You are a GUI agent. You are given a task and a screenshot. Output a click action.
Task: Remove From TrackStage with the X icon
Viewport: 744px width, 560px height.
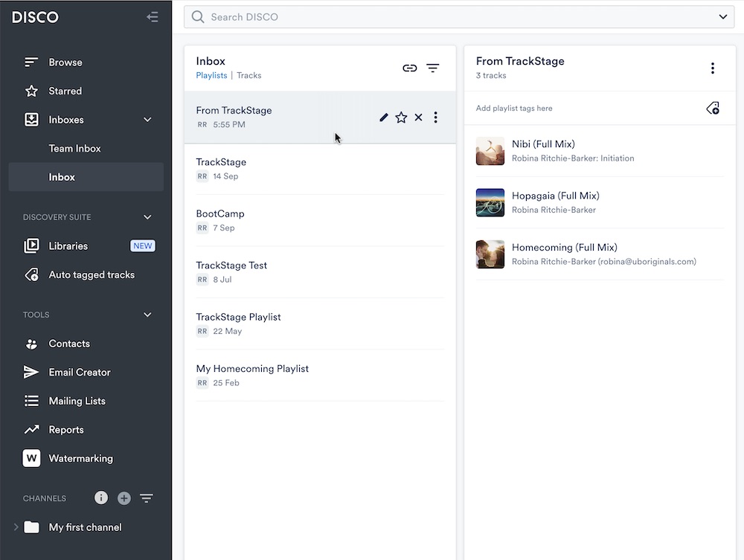[x=418, y=117]
